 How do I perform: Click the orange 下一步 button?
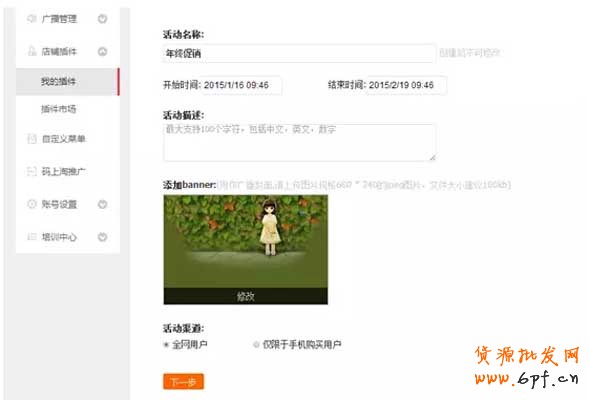point(183,382)
